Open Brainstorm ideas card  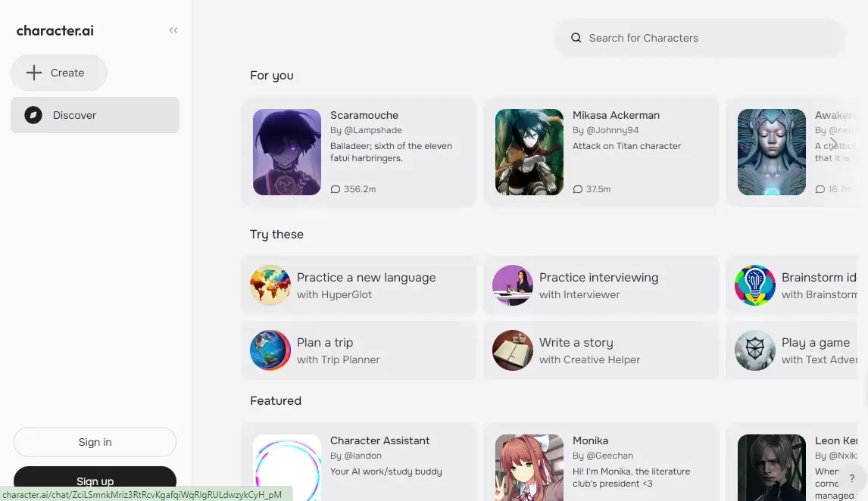coord(792,285)
